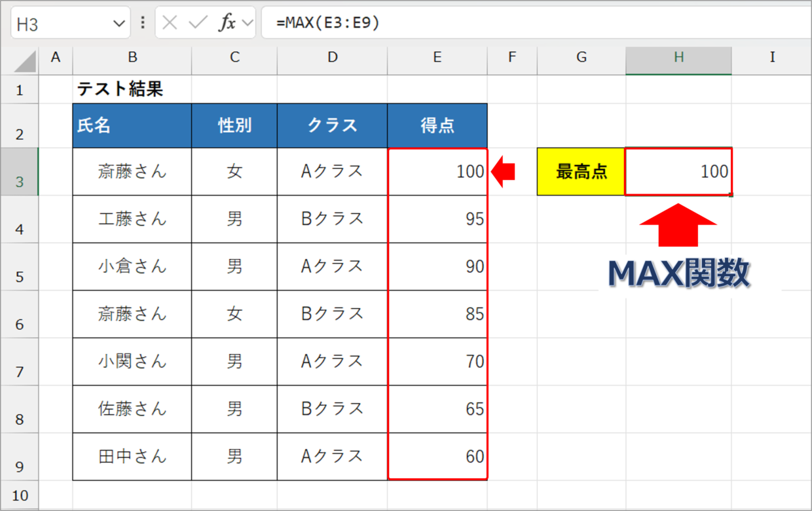
Task: Select row 3 header
Action: pos(20,172)
